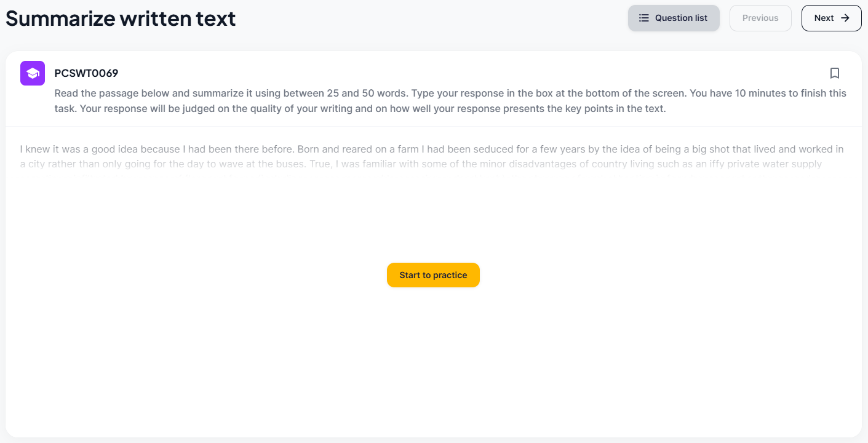Select the question ID PCSWT0069

(86, 73)
